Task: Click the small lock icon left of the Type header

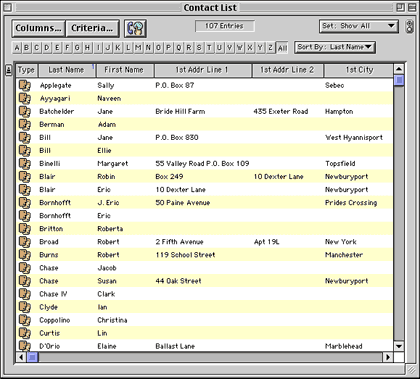Action: click(x=9, y=70)
